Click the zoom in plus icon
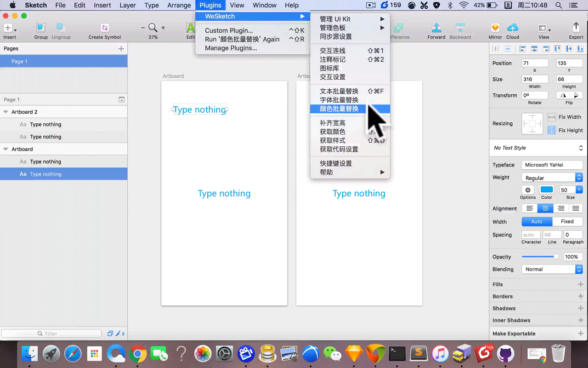Viewport: 588px width, 368px height. (163, 28)
